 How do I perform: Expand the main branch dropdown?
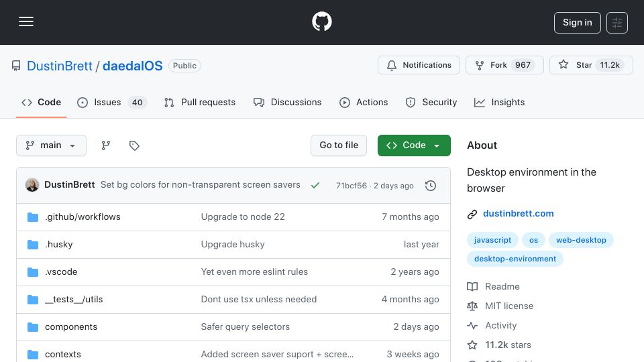pyautogui.click(x=52, y=145)
